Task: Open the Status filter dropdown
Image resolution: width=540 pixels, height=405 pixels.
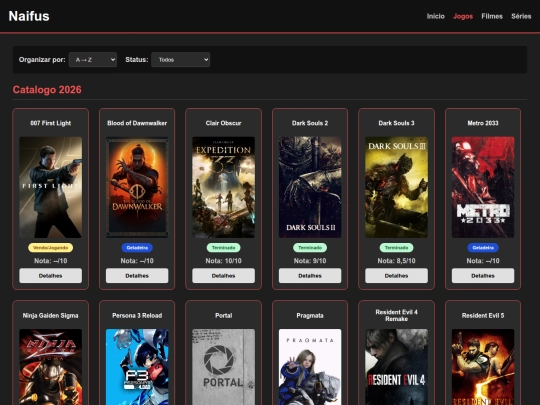Action: pos(180,60)
